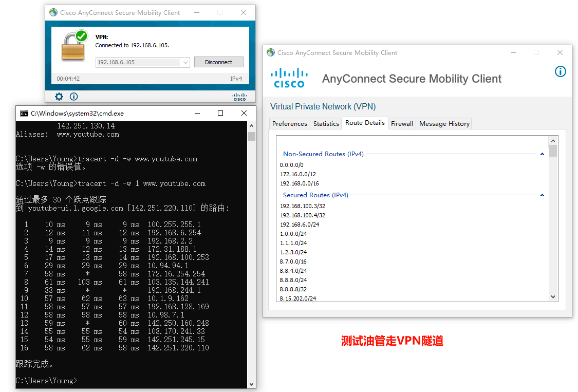Click the Cisco logo in the small AnyConnect footer
This screenshot has width=578, height=392.
(x=239, y=97)
